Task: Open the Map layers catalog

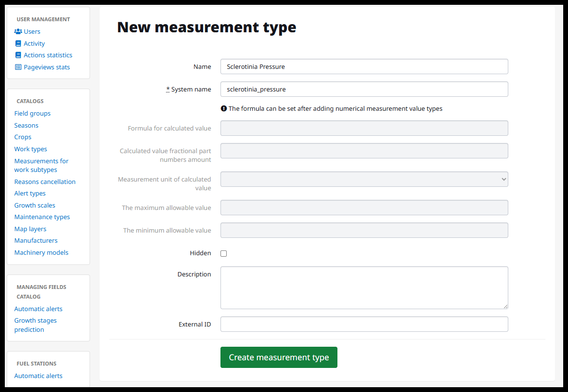Action: coord(30,229)
